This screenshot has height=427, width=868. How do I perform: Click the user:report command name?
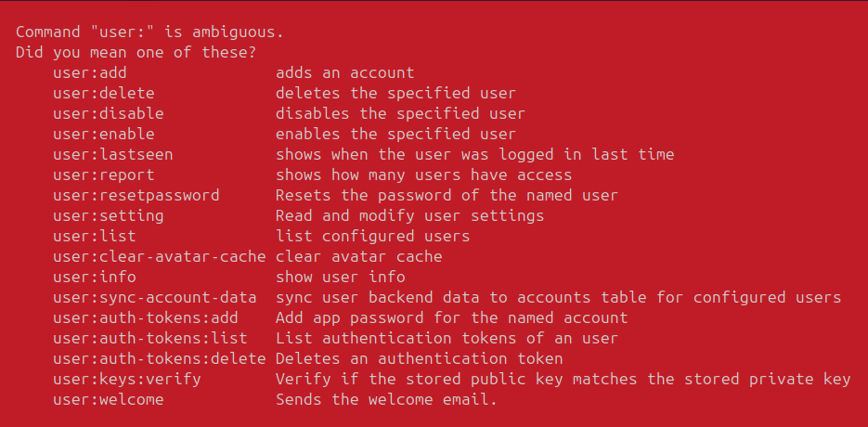tap(104, 175)
